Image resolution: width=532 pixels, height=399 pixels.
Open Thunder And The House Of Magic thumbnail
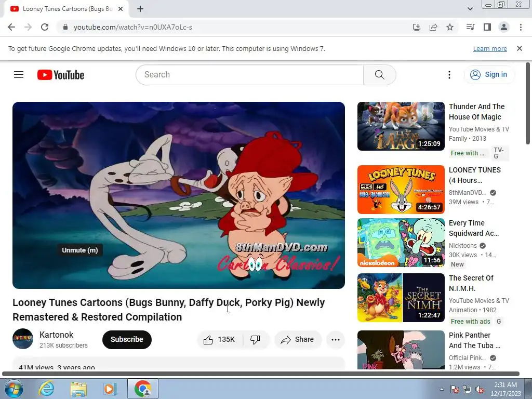click(x=401, y=126)
